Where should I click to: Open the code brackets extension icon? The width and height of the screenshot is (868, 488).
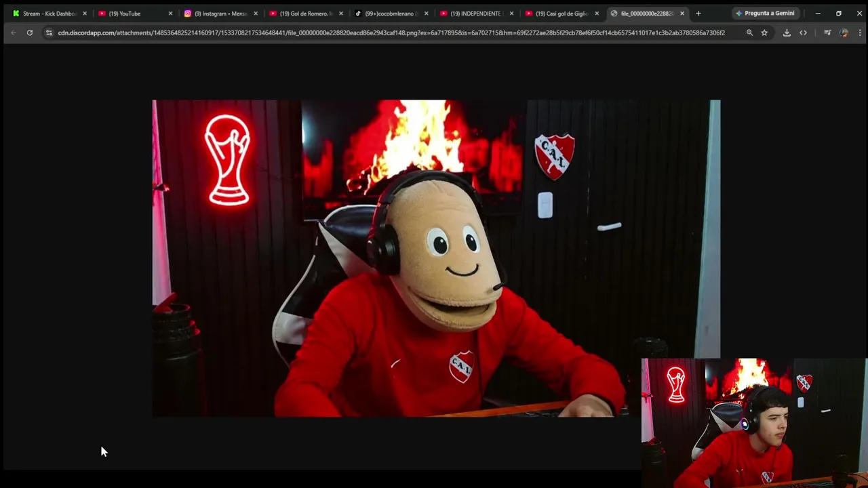804,33
